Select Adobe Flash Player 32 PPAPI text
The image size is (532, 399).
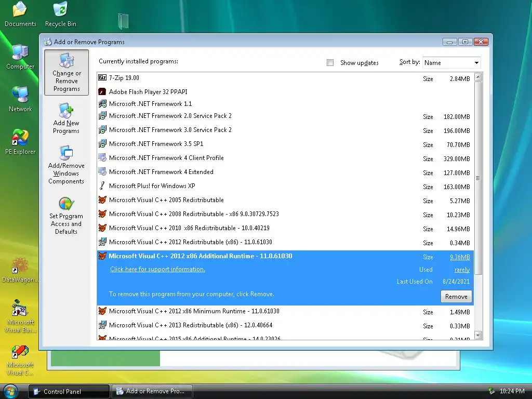click(148, 91)
